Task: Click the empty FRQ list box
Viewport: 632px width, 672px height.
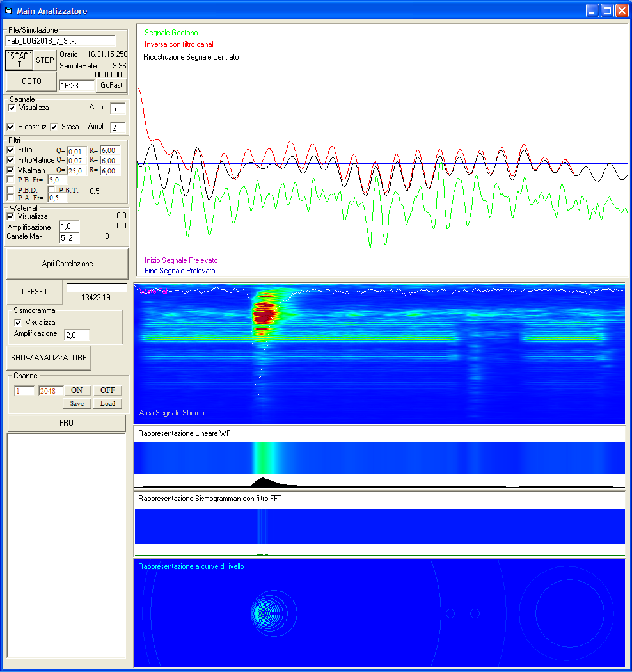Action: tap(67, 545)
